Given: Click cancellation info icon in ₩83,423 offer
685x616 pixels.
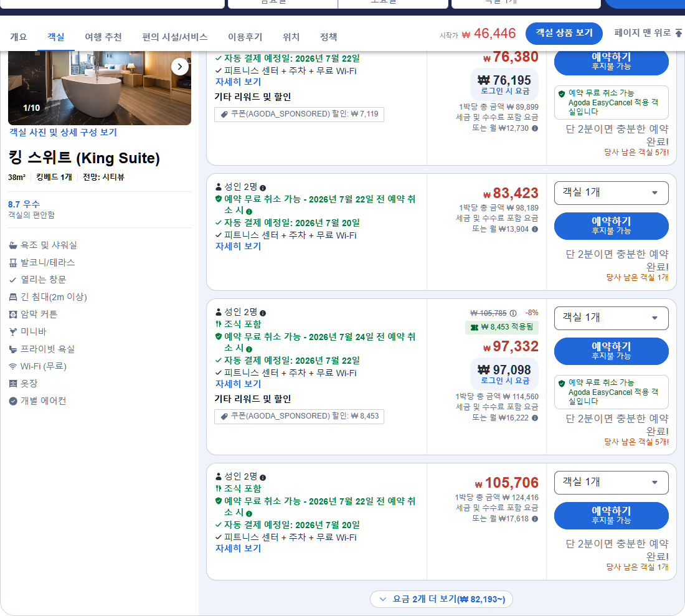Looking at the screenshot, I should coord(249,211).
